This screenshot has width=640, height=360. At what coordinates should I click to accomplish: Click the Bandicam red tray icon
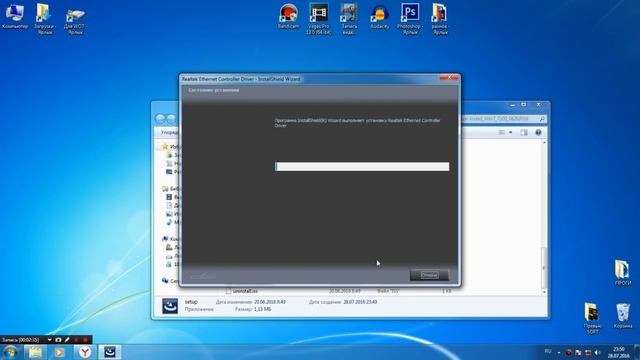[x=569, y=352]
